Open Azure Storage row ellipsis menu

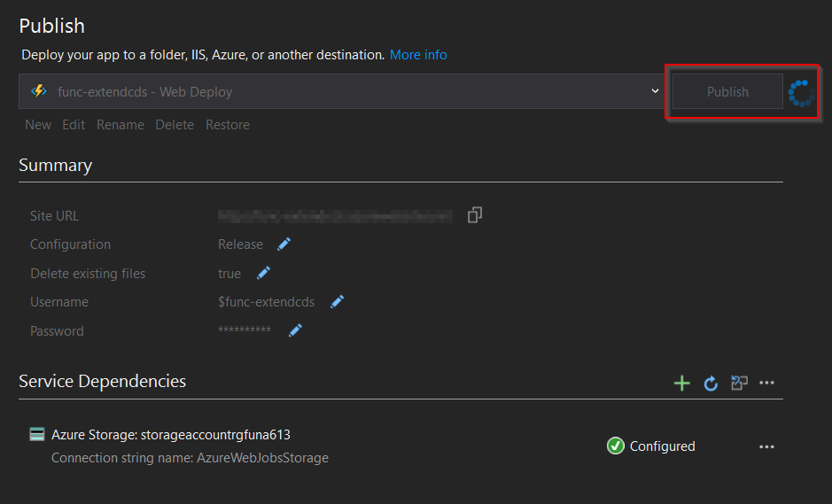coord(766,446)
